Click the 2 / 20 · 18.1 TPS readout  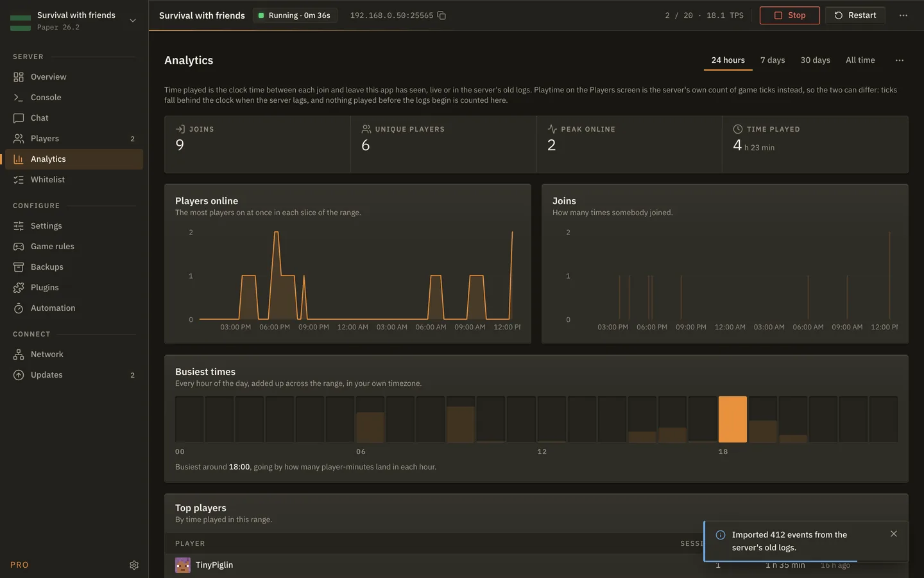pos(704,15)
